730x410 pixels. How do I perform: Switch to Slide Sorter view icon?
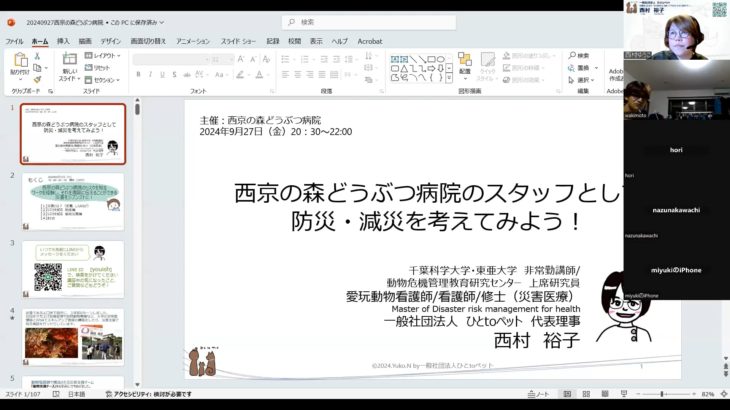586,394
